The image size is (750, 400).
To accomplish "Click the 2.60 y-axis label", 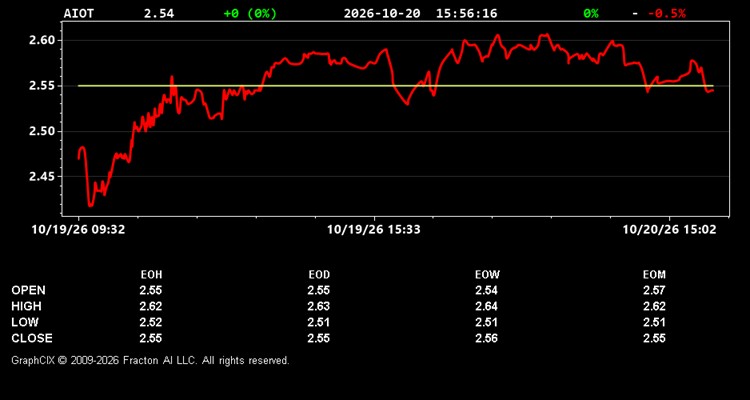I will click(x=43, y=40).
